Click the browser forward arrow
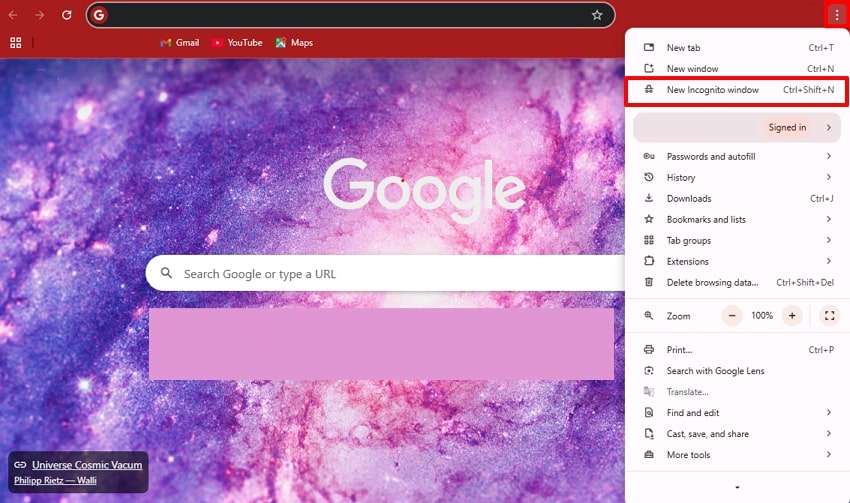This screenshot has height=503, width=850. tap(40, 15)
